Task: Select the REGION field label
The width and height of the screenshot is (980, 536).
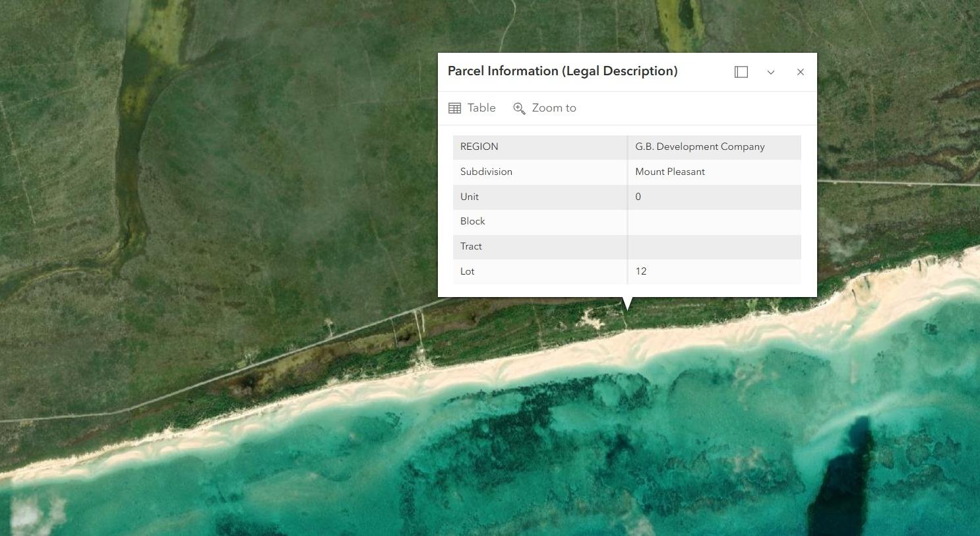Action: tap(479, 147)
